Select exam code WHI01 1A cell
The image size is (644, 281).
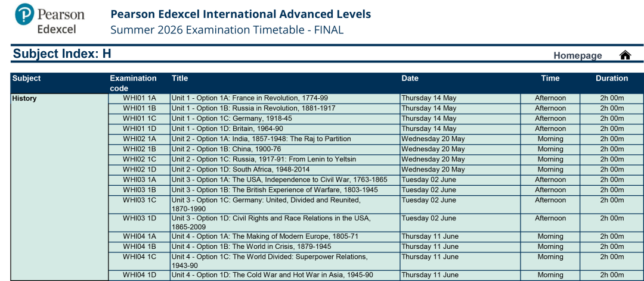coord(139,98)
